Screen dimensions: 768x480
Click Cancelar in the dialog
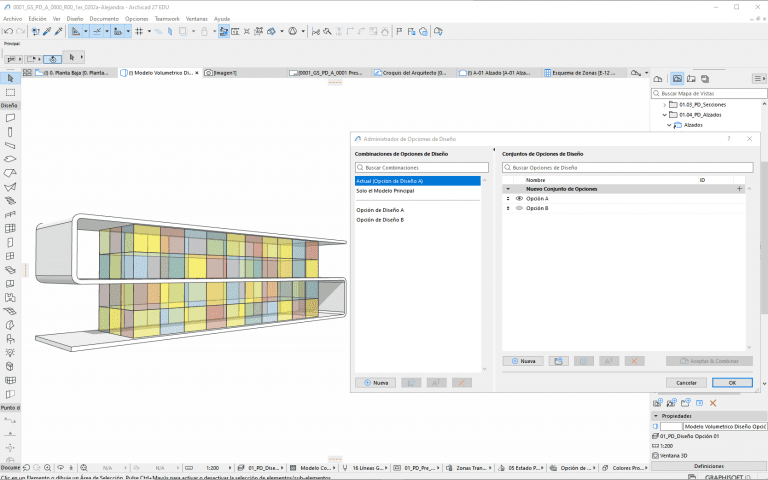coord(686,382)
